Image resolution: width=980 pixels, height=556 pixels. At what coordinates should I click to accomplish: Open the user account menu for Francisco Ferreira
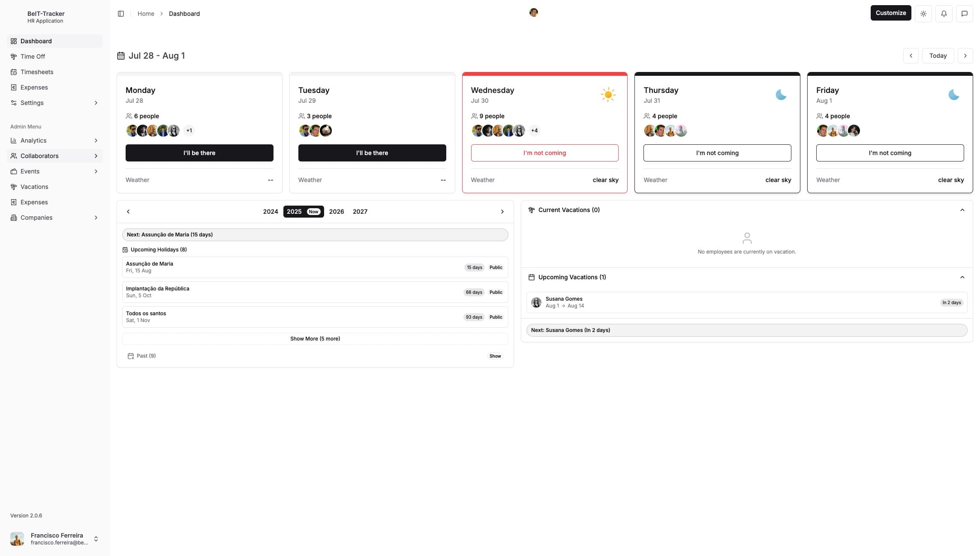[x=54, y=538]
